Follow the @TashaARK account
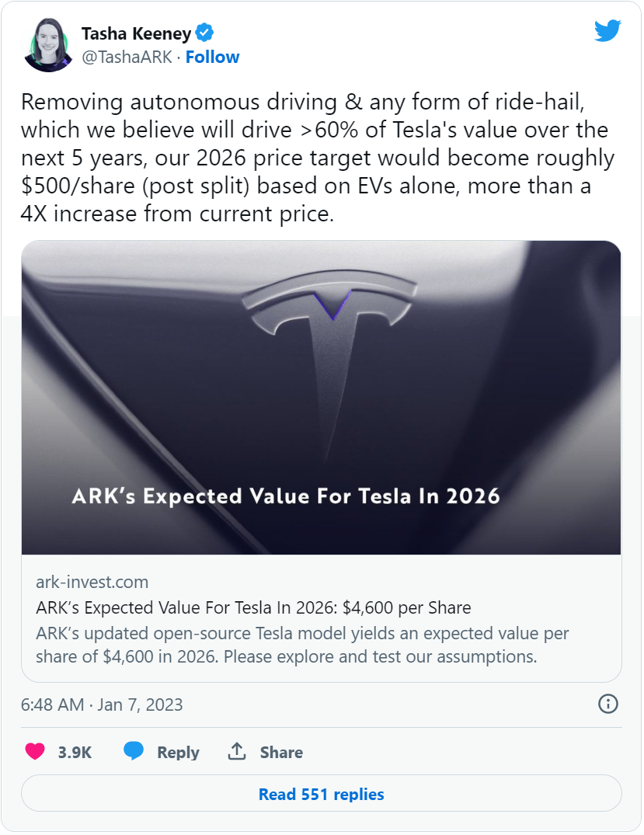The image size is (644, 835). pos(212,57)
